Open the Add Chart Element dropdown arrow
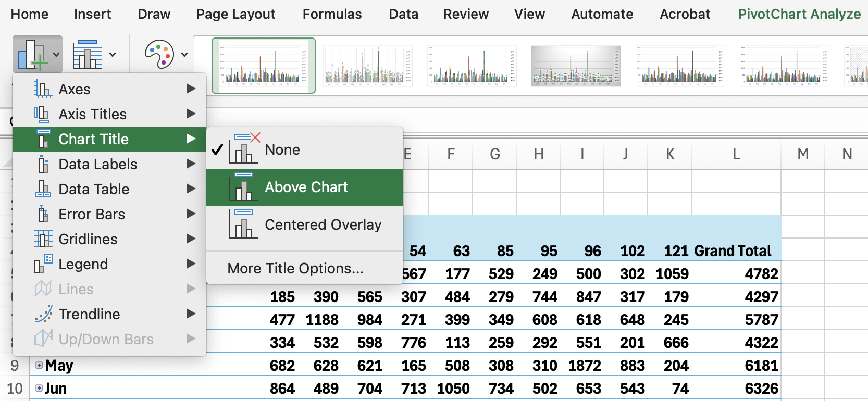Image resolution: width=868 pixels, height=401 pixels. click(x=56, y=54)
